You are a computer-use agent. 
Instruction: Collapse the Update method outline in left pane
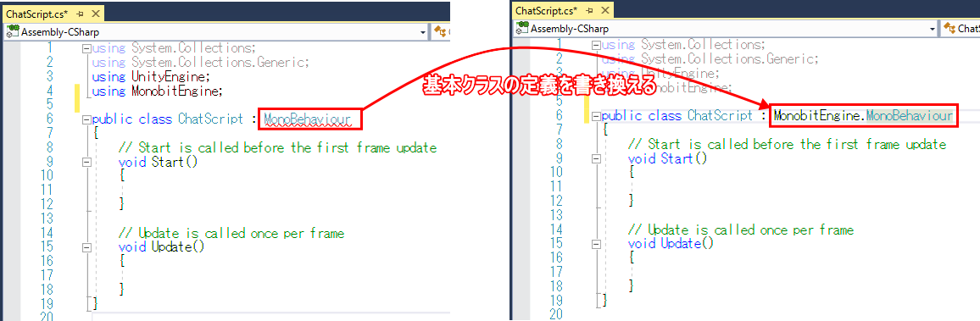86,247
